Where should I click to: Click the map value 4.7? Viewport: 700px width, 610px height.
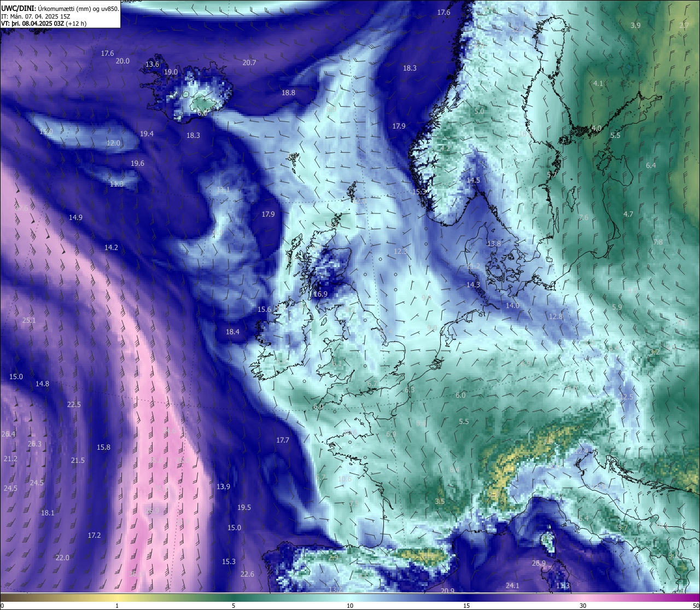tap(628, 214)
